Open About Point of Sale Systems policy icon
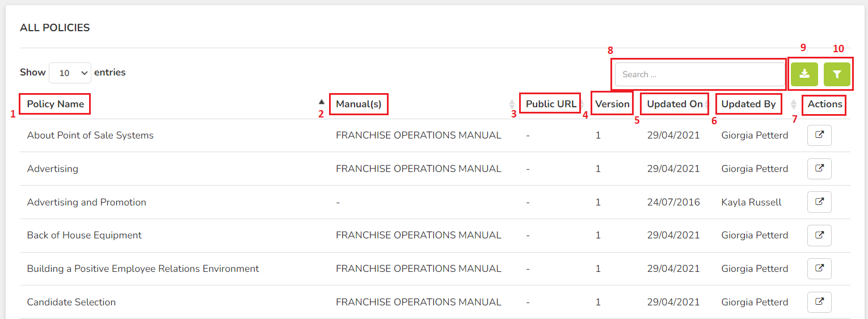The image size is (868, 319). (819, 136)
